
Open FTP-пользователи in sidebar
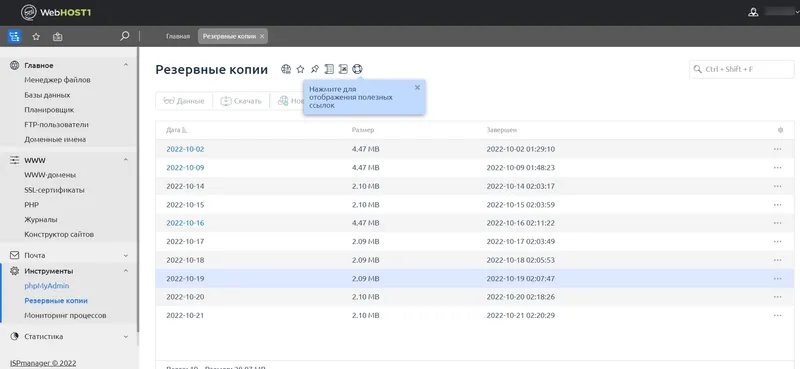56,125
